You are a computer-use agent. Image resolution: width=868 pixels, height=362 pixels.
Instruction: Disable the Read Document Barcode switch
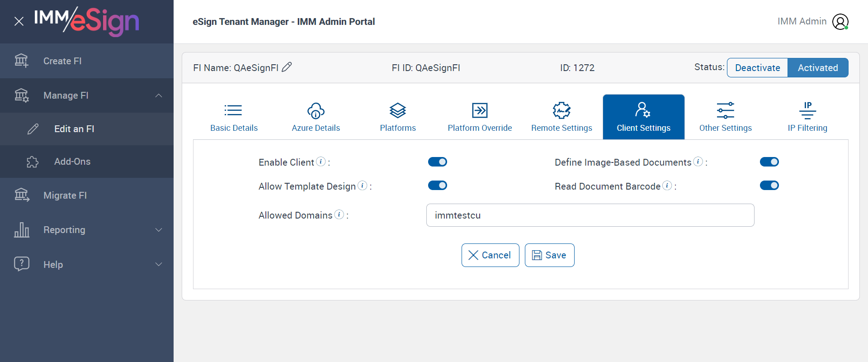(x=769, y=186)
